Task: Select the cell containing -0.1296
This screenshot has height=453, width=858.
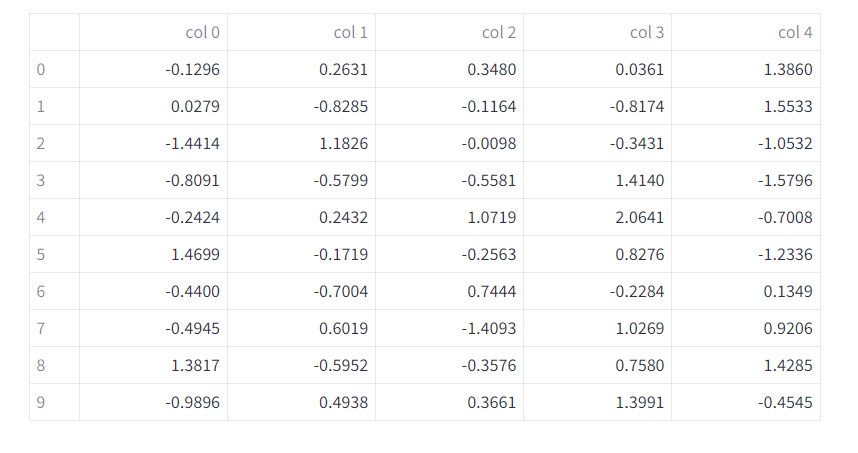Action: pyautogui.click(x=153, y=69)
